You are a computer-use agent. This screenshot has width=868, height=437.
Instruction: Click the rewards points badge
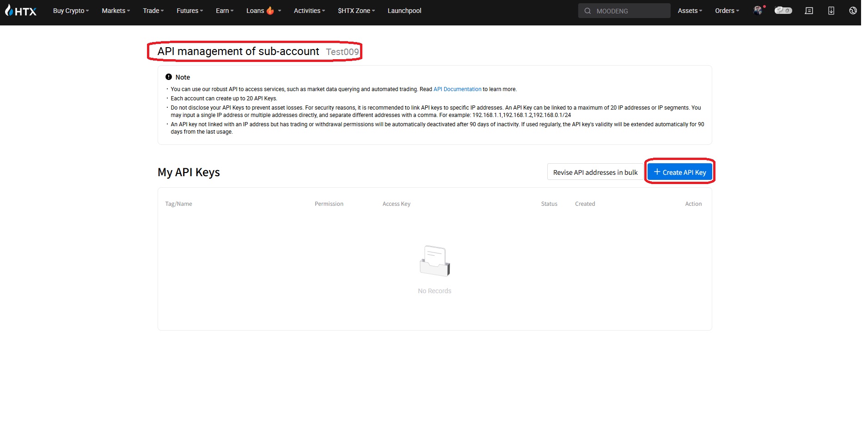(783, 11)
